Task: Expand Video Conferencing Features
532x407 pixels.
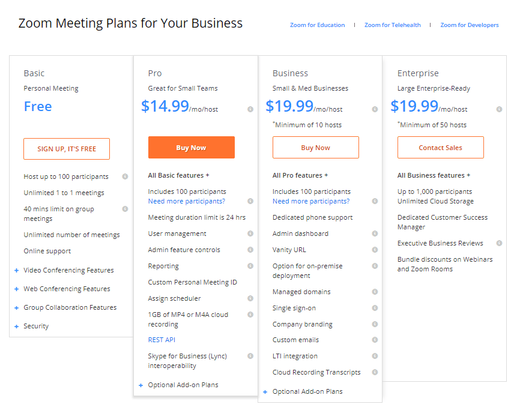Action: click(x=17, y=270)
